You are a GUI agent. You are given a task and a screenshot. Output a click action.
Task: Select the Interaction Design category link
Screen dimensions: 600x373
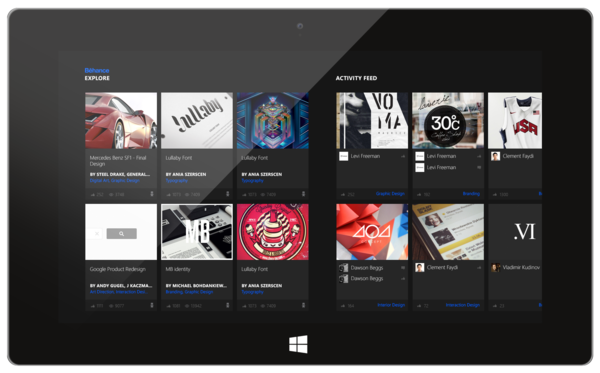click(463, 305)
